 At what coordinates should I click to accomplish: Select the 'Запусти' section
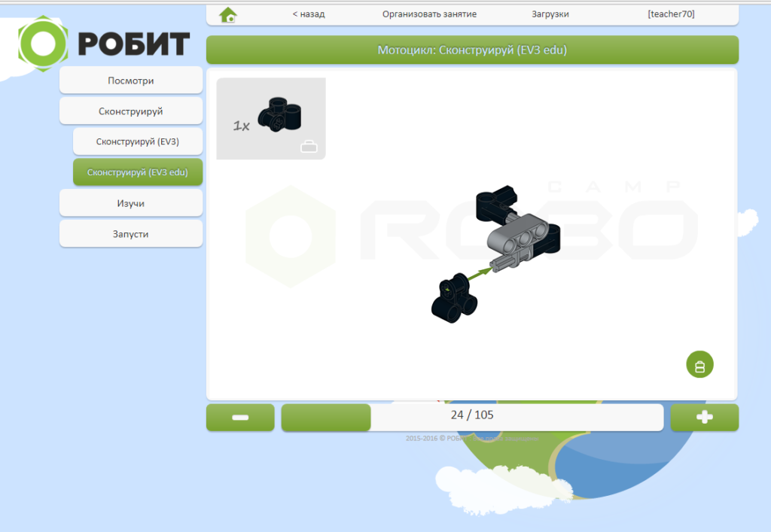[x=131, y=234]
